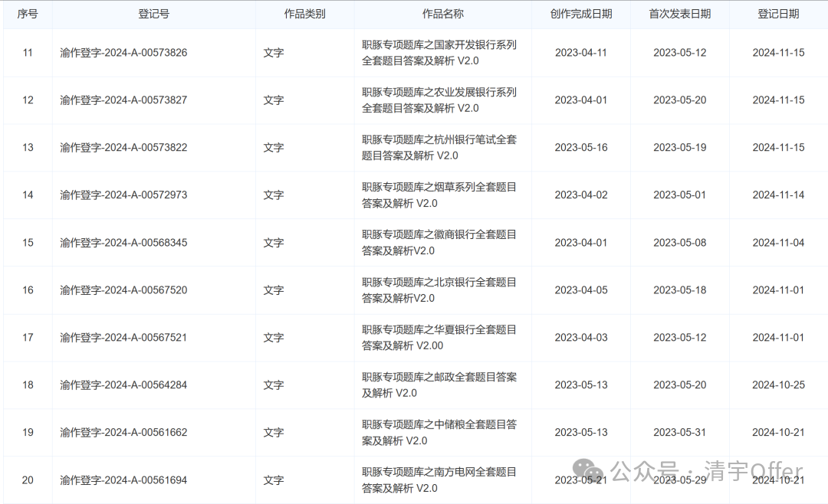Image resolution: width=828 pixels, height=504 pixels.
Task: Click 文字 category in row 18
Action: pyautogui.click(x=274, y=385)
